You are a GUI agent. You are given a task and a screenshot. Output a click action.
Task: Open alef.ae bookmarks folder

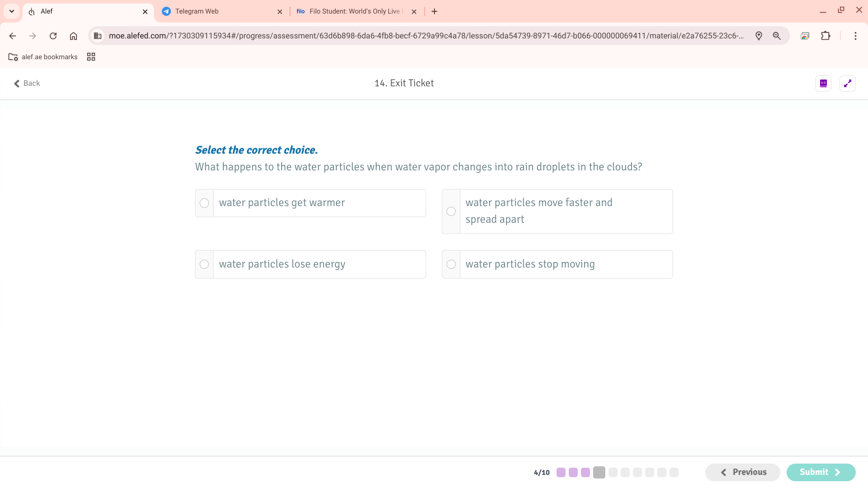[43, 57]
